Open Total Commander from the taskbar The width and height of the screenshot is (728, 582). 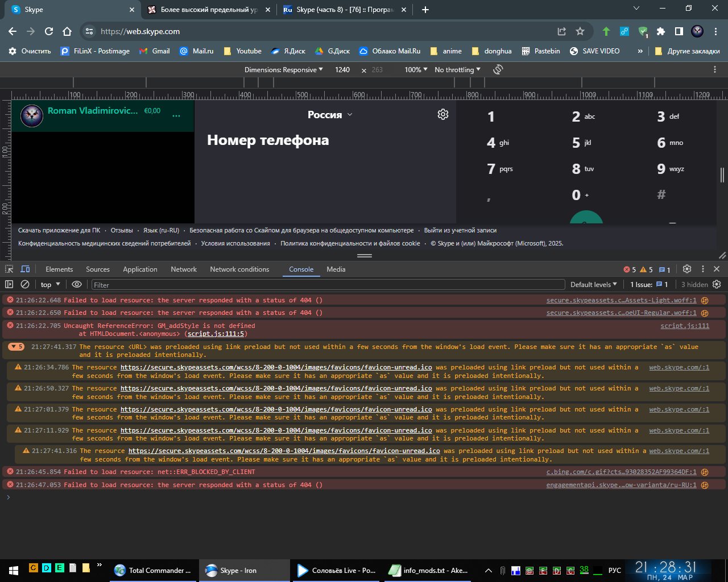(154, 570)
